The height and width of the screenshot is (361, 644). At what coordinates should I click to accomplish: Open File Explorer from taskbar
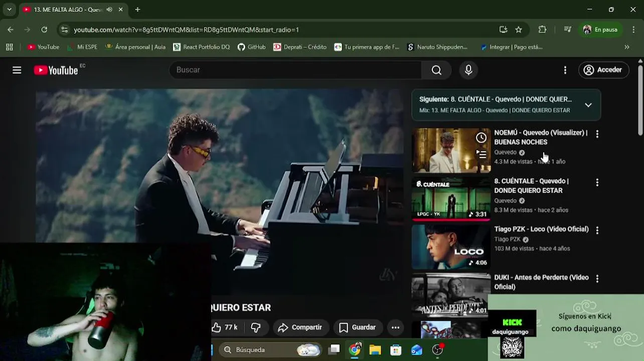click(x=375, y=349)
